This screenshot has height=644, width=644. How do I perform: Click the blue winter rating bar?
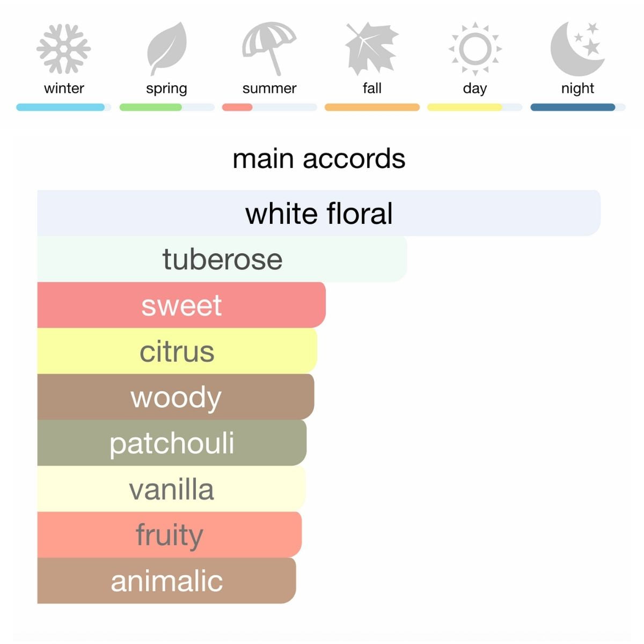[61, 107]
